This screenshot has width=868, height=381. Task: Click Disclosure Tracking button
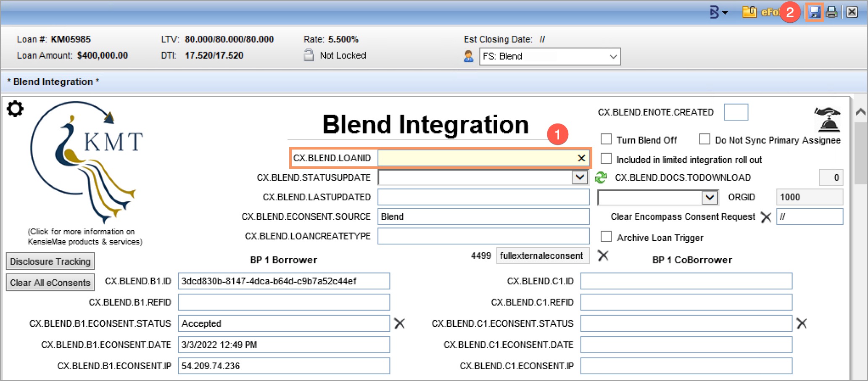(50, 261)
